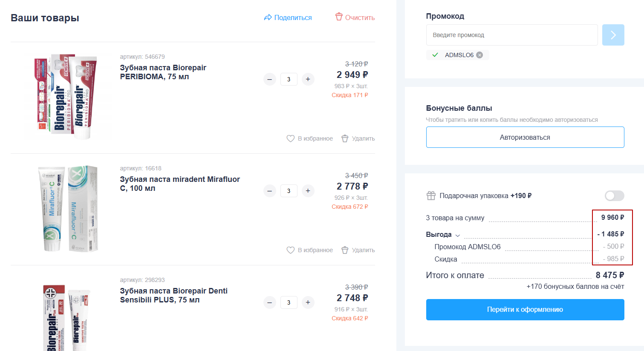This screenshot has width=644, height=351.
Task: Click Скидка 672 ₽ text
Action: (349, 207)
